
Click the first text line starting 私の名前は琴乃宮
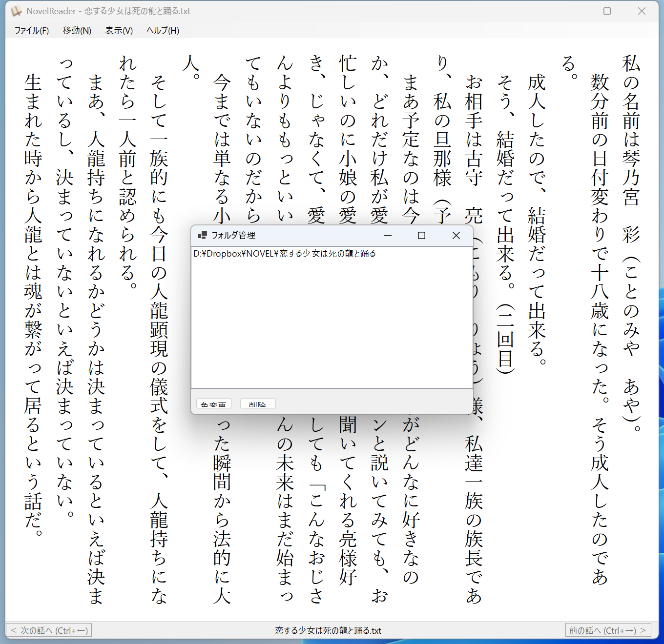point(631,243)
